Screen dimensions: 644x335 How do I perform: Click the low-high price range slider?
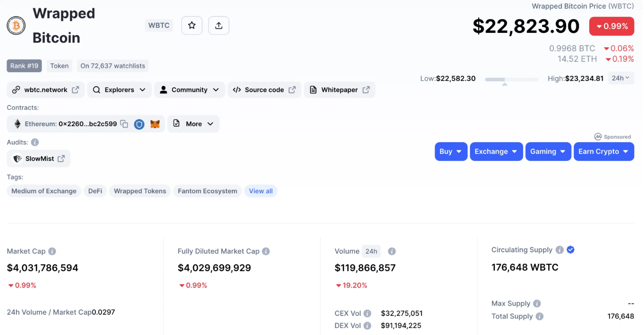click(x=511, y=79)
